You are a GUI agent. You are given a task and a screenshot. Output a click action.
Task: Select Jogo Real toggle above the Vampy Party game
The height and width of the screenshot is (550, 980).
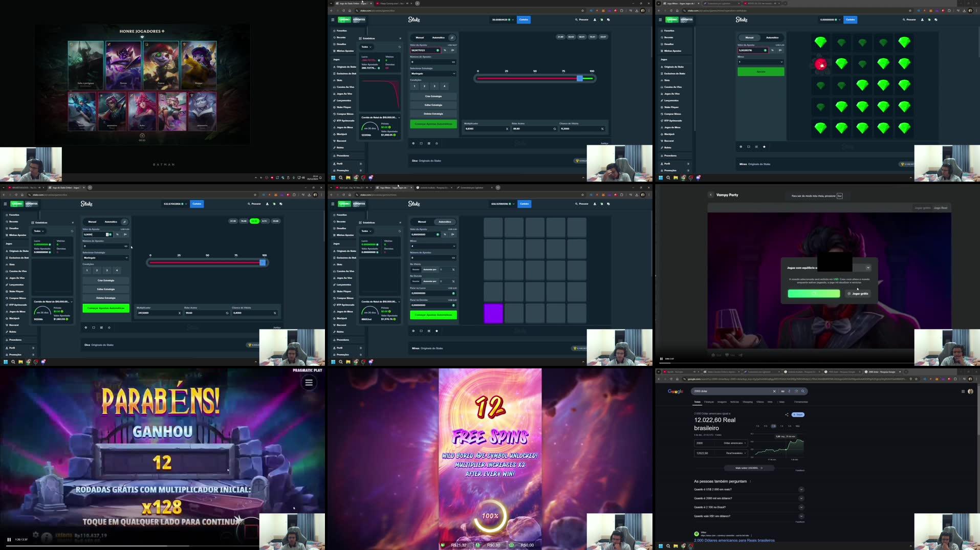[941, 208]
